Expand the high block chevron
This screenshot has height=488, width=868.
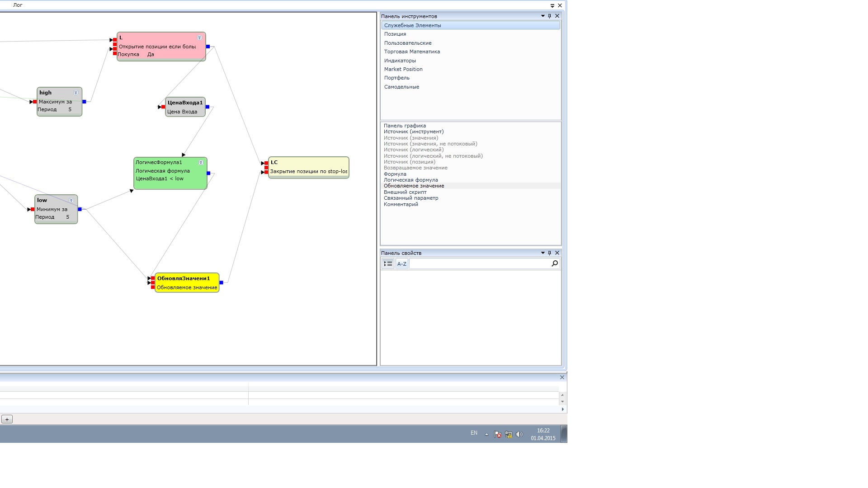pos(75,93)
